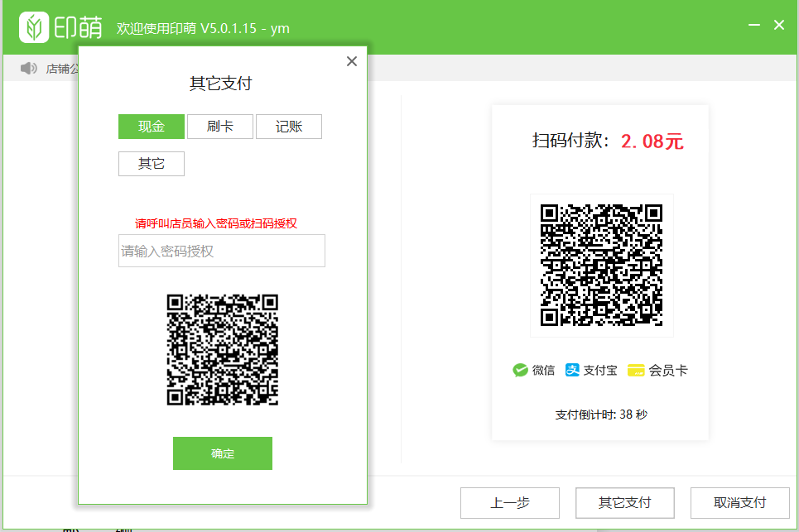This screenshot has height=532, width=799.
Task: Open the 其它支付 button at the bottom
Action: [x=625, y=502]
